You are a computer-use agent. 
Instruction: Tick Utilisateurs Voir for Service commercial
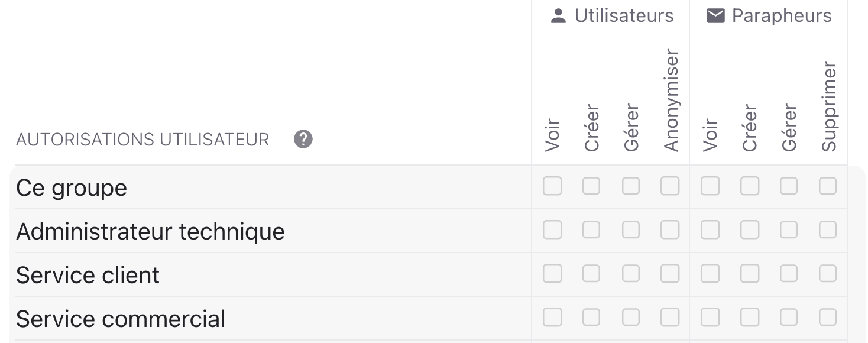552,318
